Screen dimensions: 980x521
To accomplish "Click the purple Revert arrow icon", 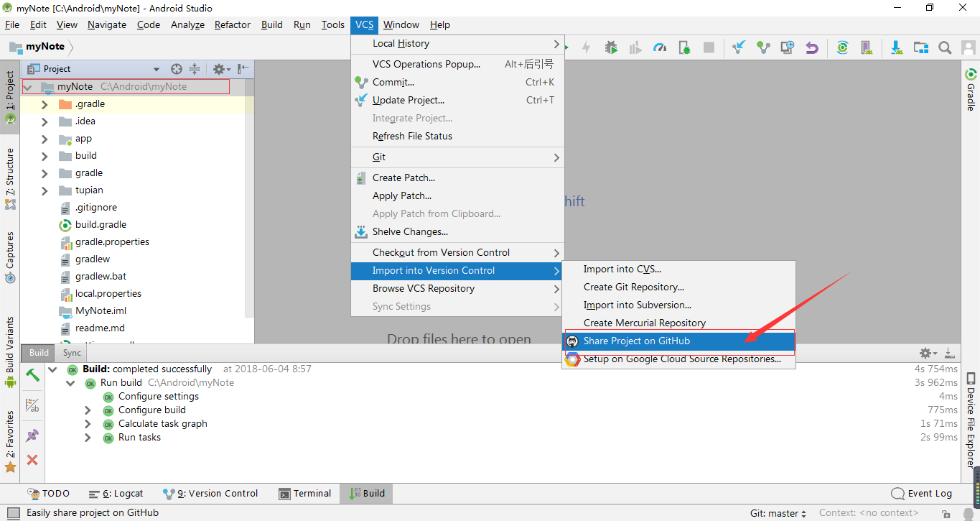I will pos(812,47).
